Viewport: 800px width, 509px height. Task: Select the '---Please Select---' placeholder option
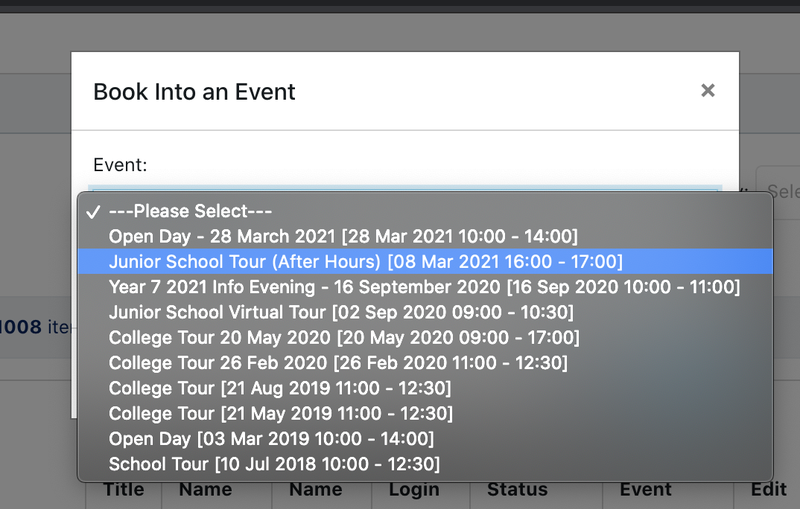tap(190, 211)
